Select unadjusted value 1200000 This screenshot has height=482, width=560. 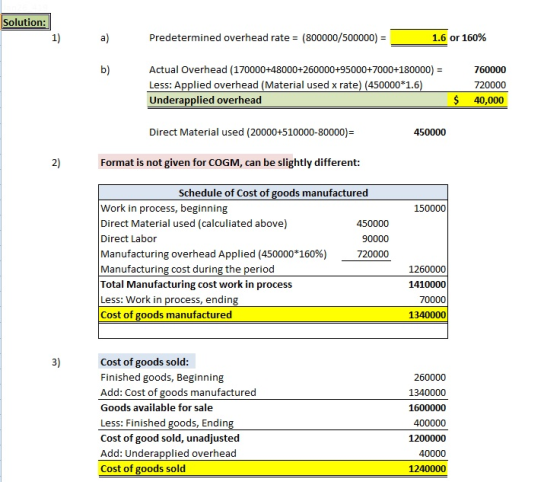click(x=427, y=438)
